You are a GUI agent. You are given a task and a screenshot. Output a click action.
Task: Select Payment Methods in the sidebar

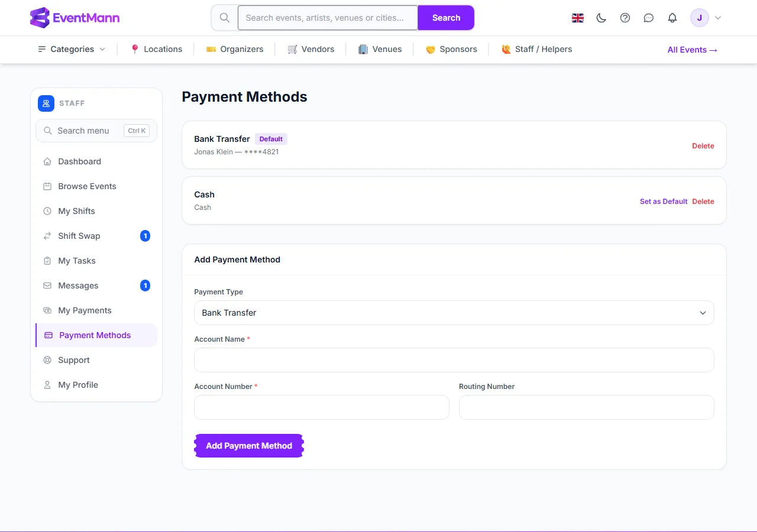click(x=96, y=335)
